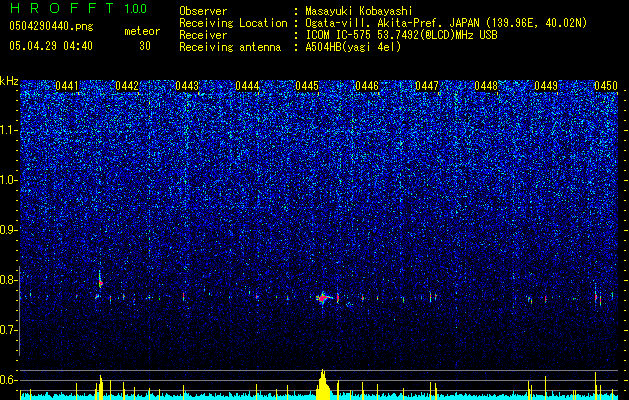Click the 1.0 kHz axis label
629x400 pixels.
coord(9,180)
